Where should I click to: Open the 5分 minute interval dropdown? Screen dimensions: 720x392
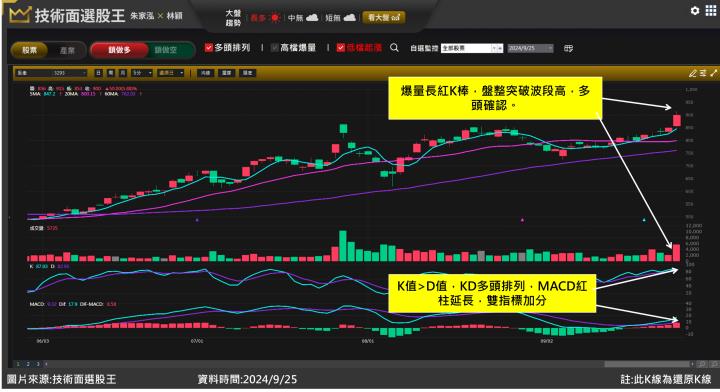click(142, 73)
